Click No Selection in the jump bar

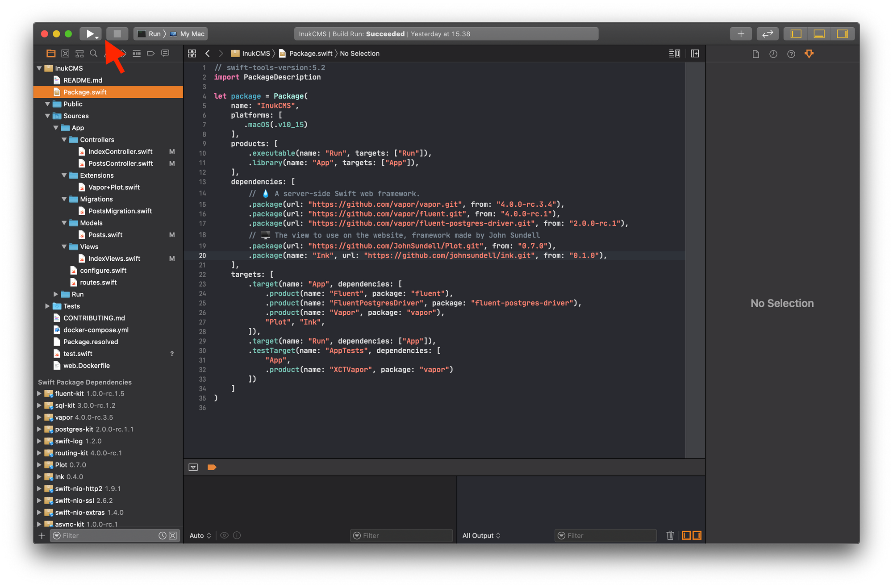point(359,54)
